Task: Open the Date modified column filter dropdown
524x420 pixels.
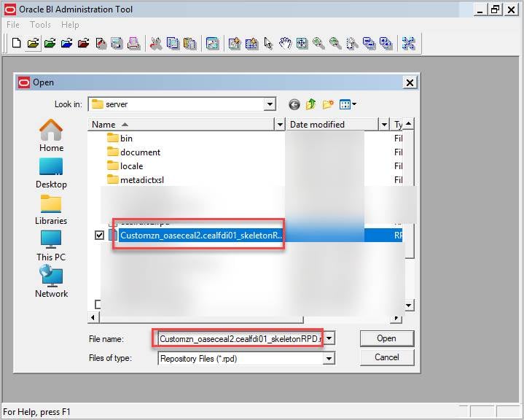Action: (384, 125)
